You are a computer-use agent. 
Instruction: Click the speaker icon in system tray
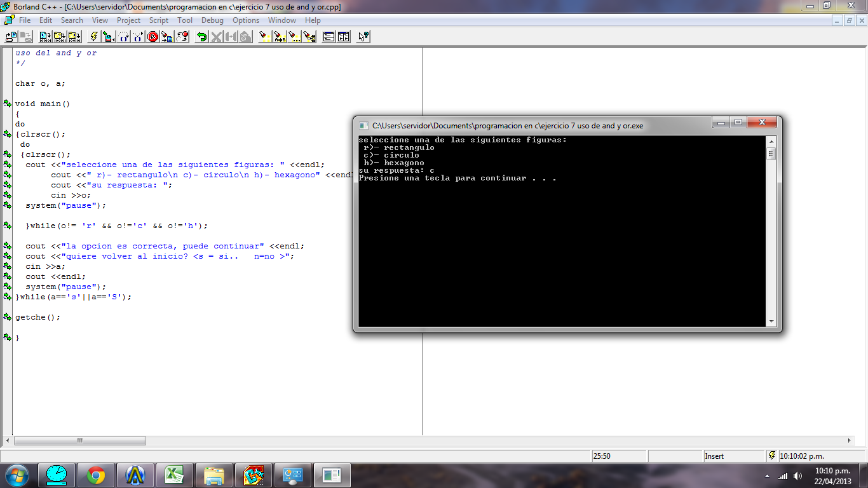coord(797,477)
